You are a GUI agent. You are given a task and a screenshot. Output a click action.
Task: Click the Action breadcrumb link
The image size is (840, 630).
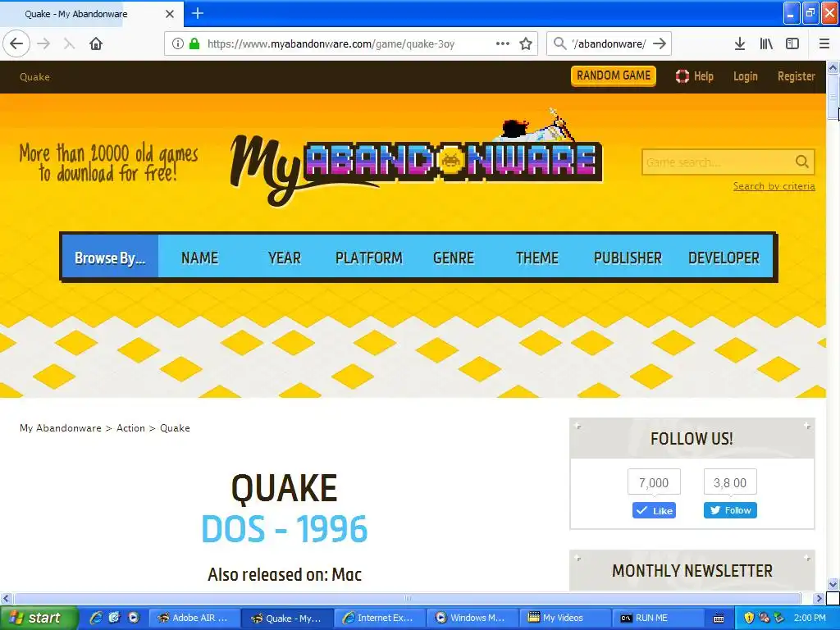click(130, 428)
